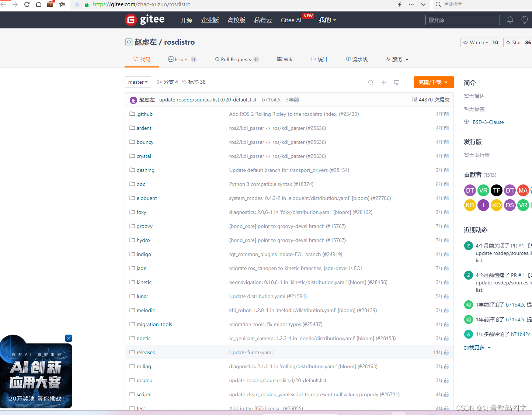Viewport: 532px width, 415px height.
Task: Open the rosdep folder
Action: 144,380
